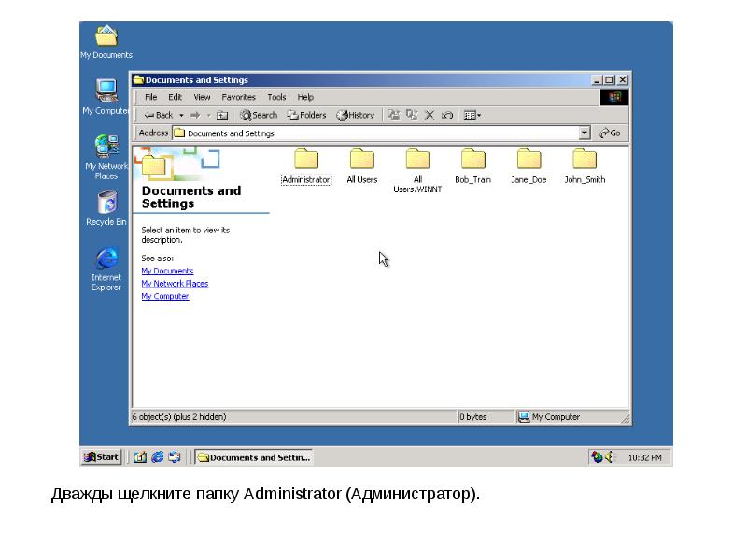Image resolution: width=747 pixels, height=560 pixels.
Task: Click the My Network Places link
Action: 175,284
